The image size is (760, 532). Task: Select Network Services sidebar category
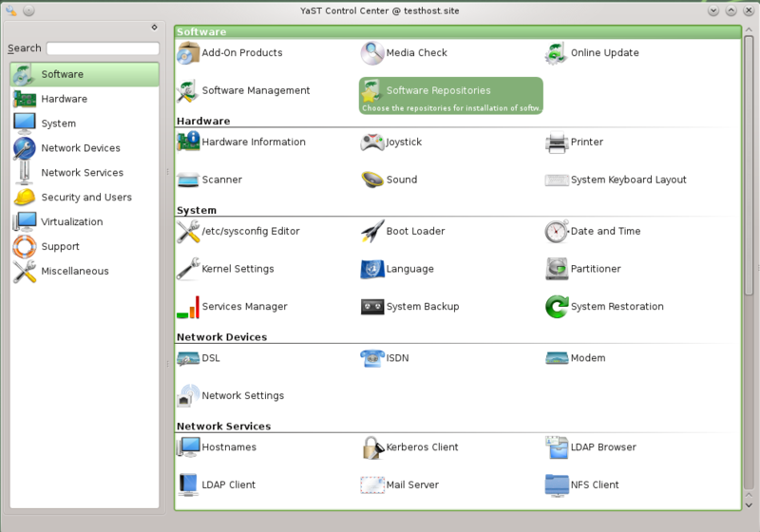(85, 173)
